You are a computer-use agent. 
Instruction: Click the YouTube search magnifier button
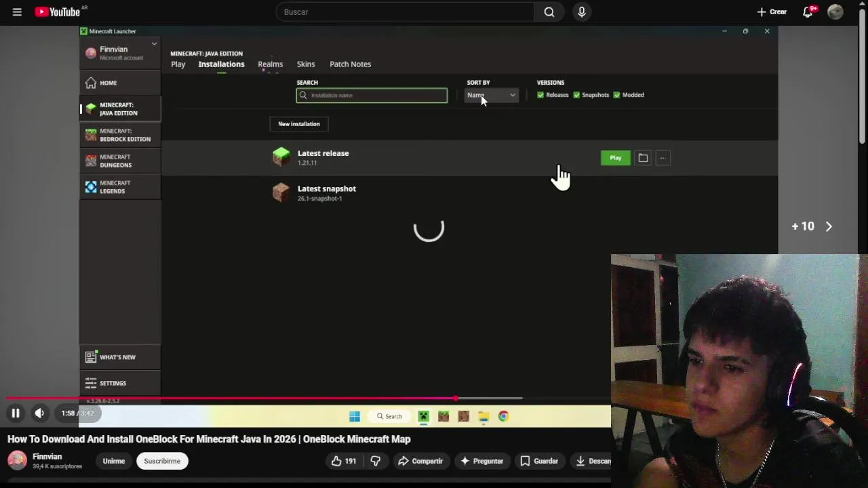549,12
